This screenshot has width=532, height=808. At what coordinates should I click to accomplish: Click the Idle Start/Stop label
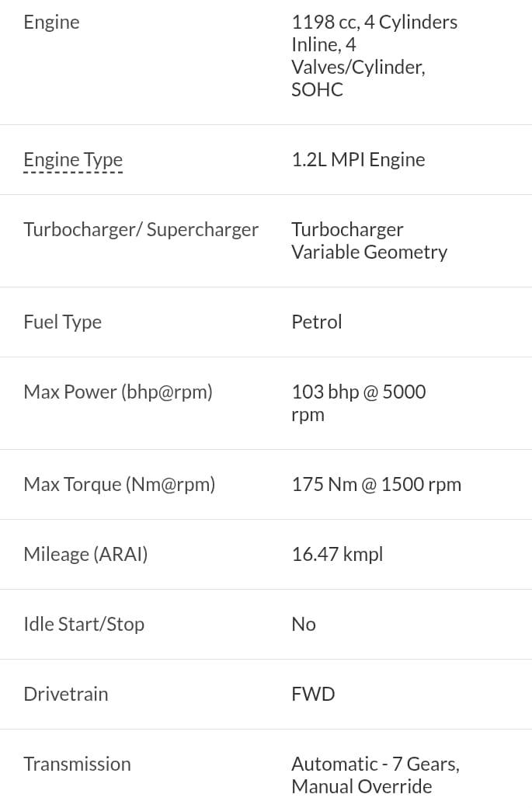(84, 625)
